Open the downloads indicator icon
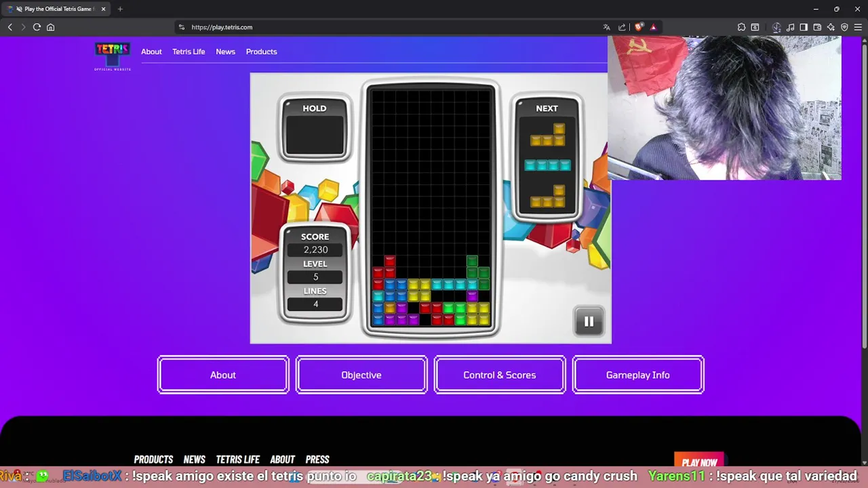Viewport: 868px width, 488px height. (776, 27)
